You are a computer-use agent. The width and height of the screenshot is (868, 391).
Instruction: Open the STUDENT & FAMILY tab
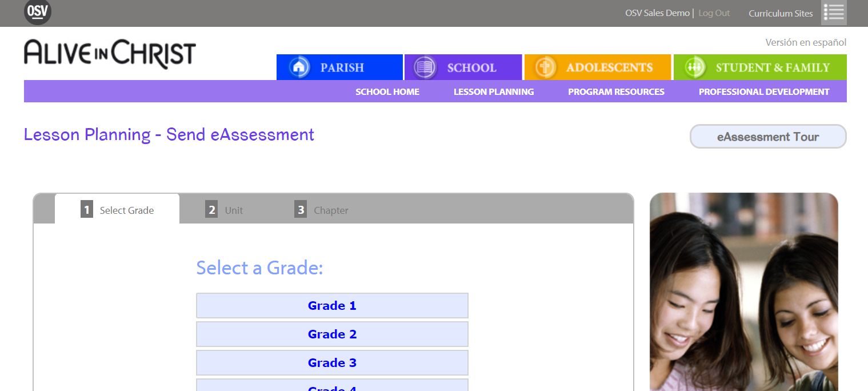tap(760, 67)
